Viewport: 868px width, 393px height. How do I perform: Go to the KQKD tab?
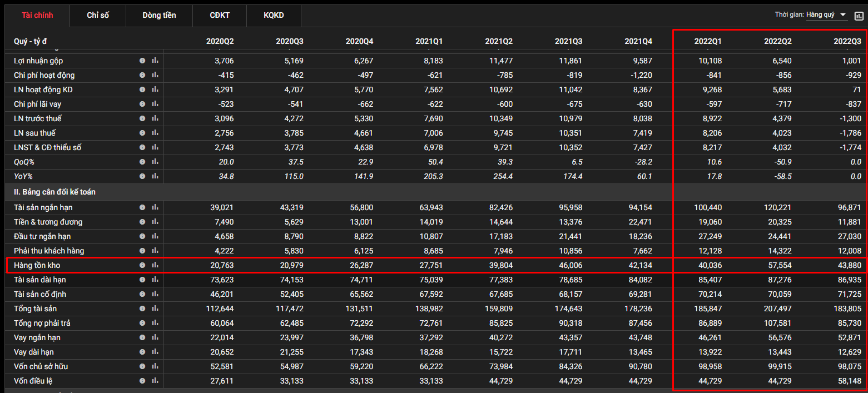pos(274,16)
